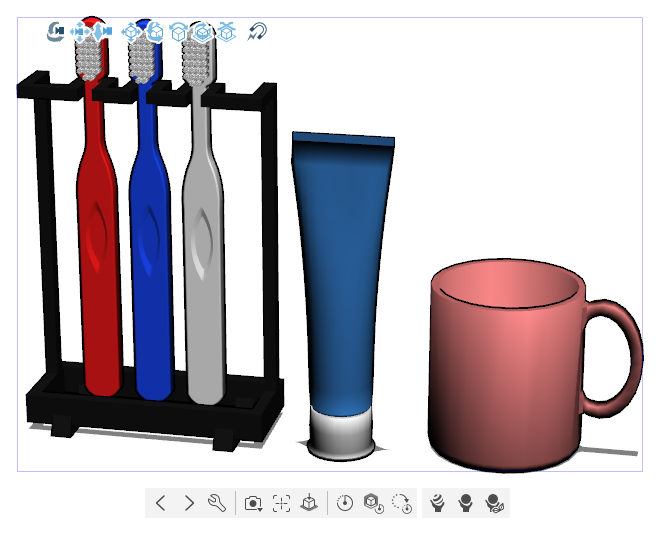Image resolution: width=660 pixels, height=534 pixels.
Task: Go to next view with right chevron
Action: tap(189, 503)
